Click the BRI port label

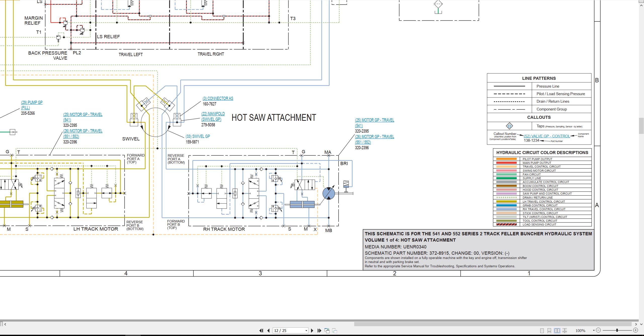click(x=344, y=164)
